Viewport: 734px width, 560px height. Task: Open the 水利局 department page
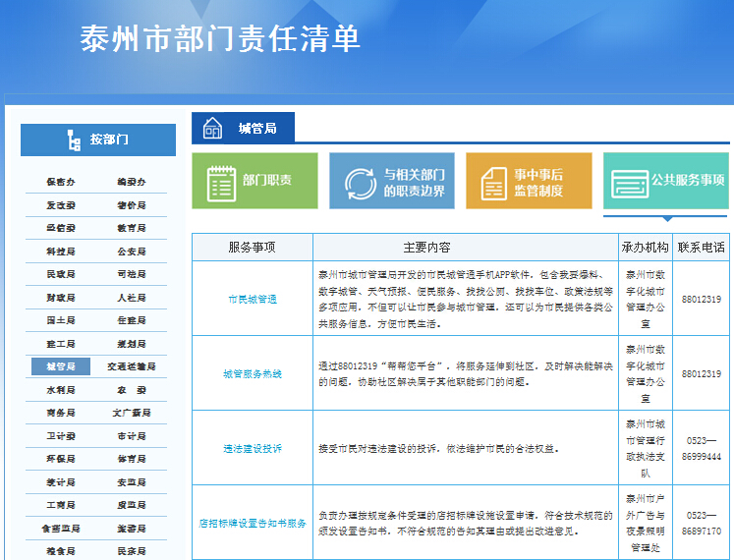60,390
